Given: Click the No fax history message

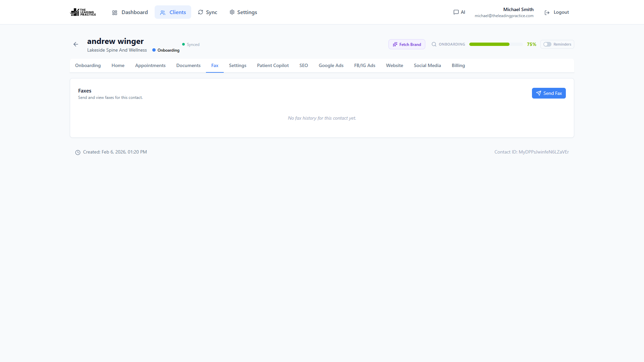Looking at the screenshot, I should (322, 118).
